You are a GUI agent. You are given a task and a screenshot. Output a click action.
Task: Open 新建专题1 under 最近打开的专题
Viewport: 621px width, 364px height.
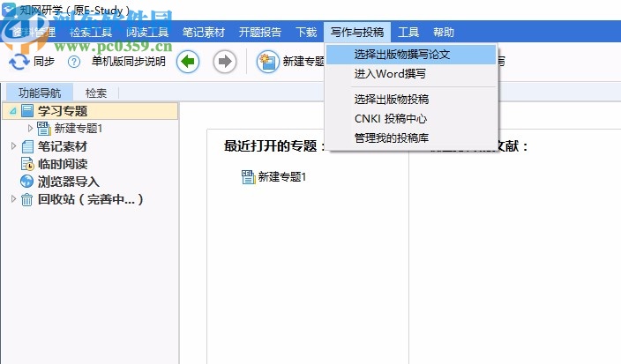[x=282, y=177]
